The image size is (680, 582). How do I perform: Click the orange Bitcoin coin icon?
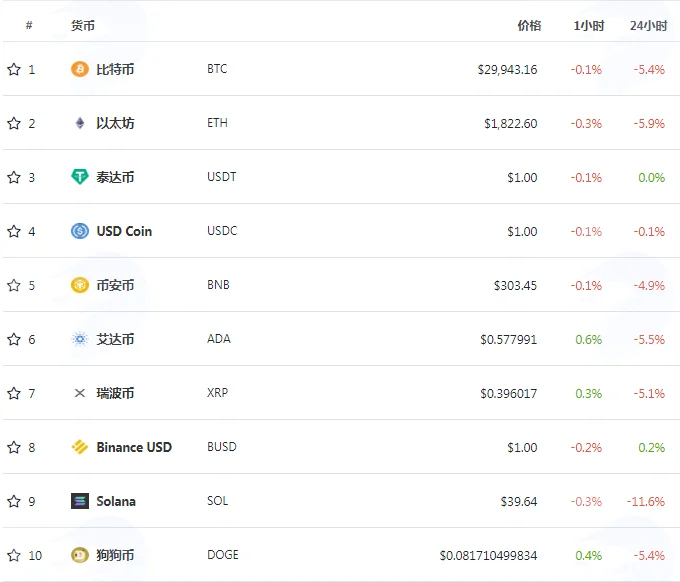tap(80, 69)
